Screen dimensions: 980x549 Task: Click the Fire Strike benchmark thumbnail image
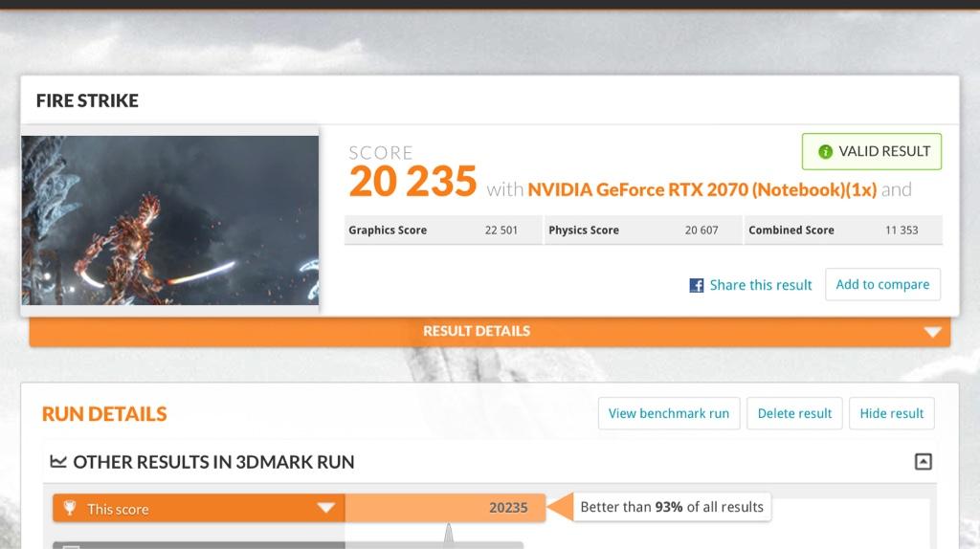click(170, 221)
